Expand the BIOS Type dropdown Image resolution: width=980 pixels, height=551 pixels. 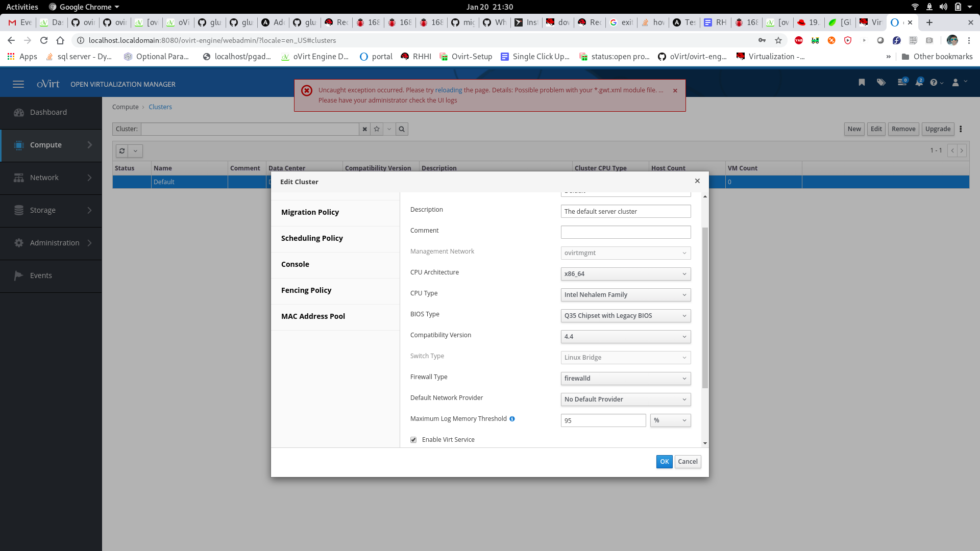click(625, 316)
